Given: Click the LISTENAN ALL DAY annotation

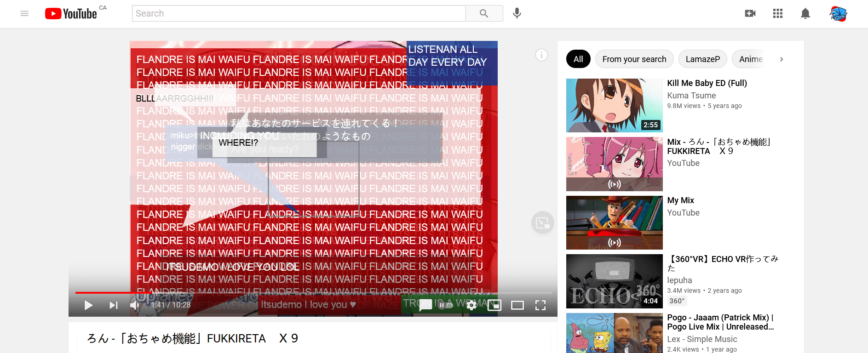Looking at the screenshot, I should coord(452,63).
